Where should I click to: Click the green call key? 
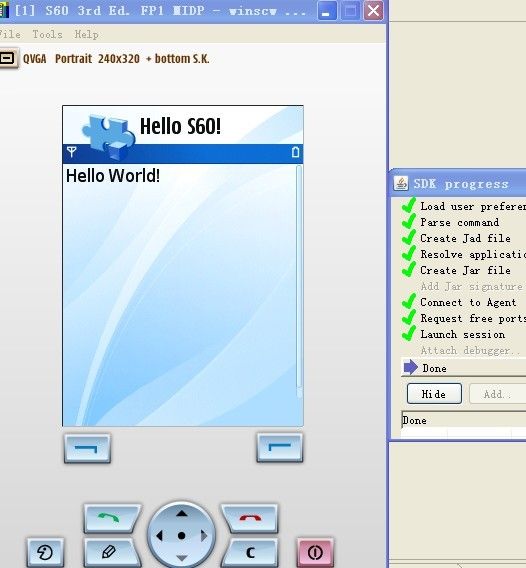pos(112,518)
